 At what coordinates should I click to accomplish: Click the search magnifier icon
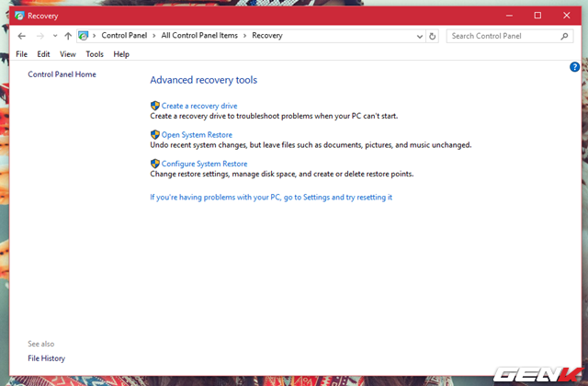pos(564,37)
